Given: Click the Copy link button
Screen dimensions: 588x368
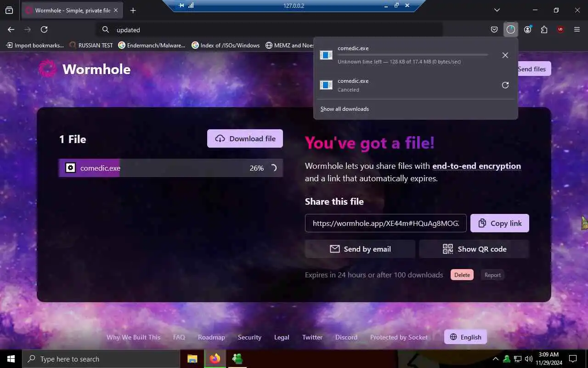Looking at the screenshot, I should coord(500,223).
